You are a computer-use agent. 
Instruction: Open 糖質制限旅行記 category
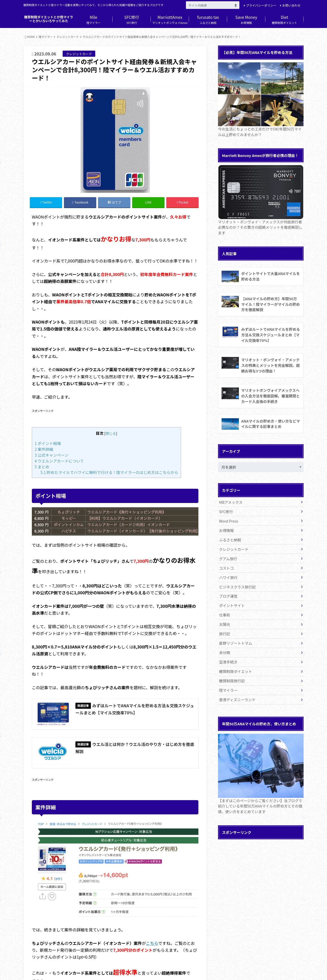point(260,681)
